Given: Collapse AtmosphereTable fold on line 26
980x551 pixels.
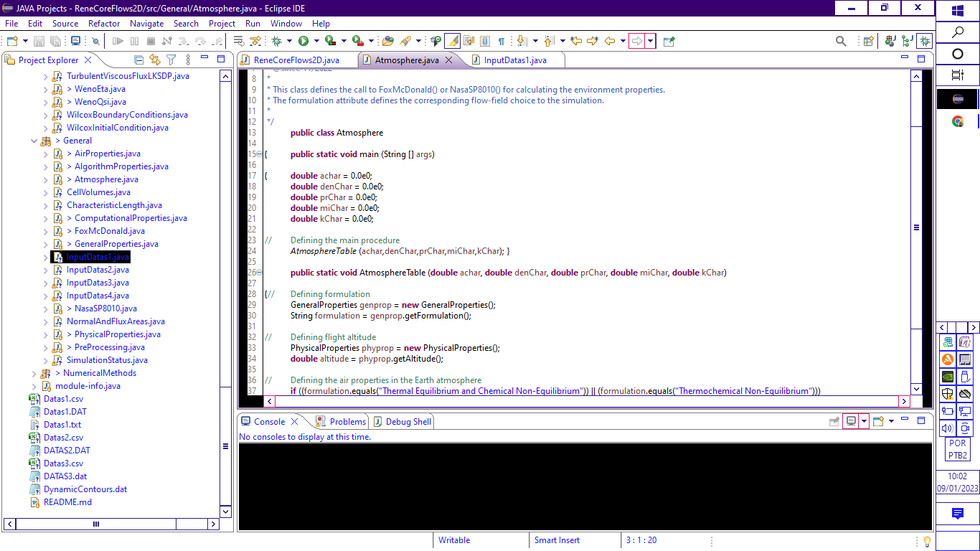Looking at the screenshot, I should 260,273.
